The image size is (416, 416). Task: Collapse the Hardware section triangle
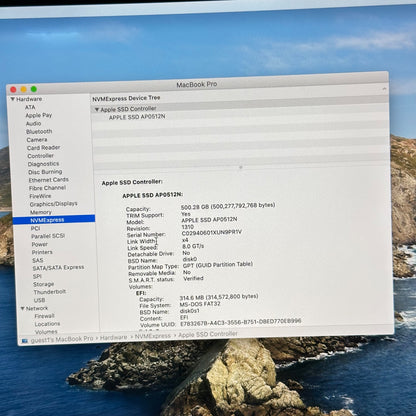(12, 99)
